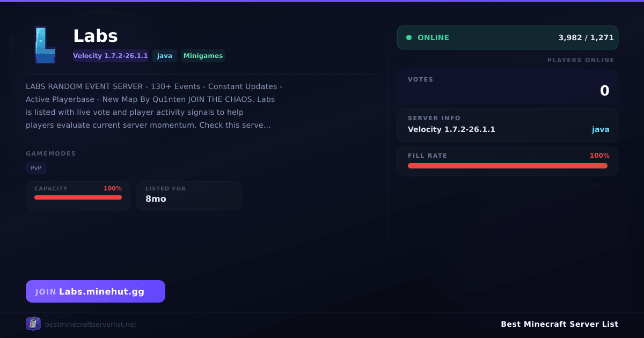The width and height of the screenshot is (644, 338).
Task: Click the Capacity label
Action: [51, 189]
